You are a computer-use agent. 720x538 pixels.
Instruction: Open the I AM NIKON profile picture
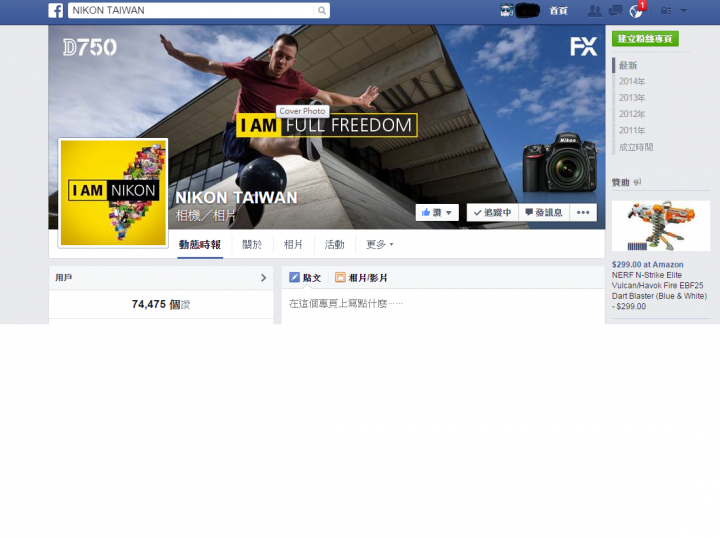[x=113, y=193]
